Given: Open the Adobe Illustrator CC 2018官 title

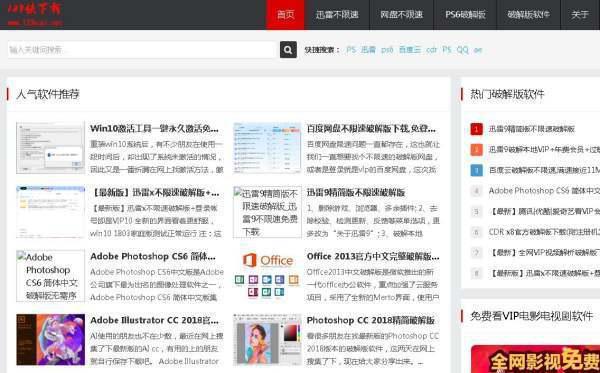Looking at the screenshot, I should [x=154, y=320].
